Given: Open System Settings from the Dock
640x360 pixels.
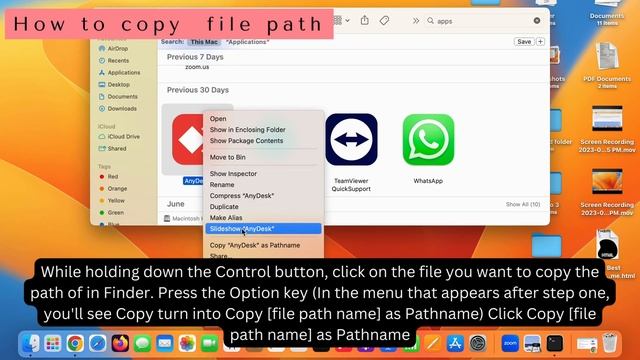Looking at the screenshot, I should (478, 344).
